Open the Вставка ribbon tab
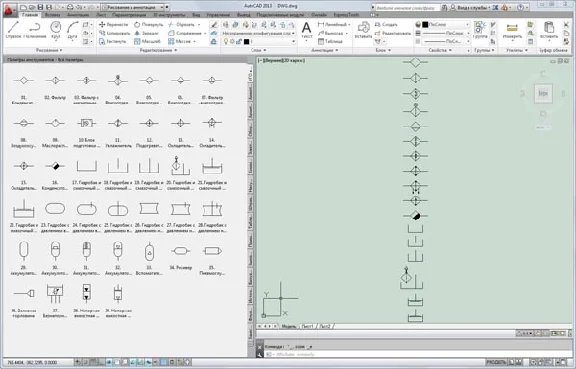This screenshot has height=369, width=576. click(x=53, y=15)
